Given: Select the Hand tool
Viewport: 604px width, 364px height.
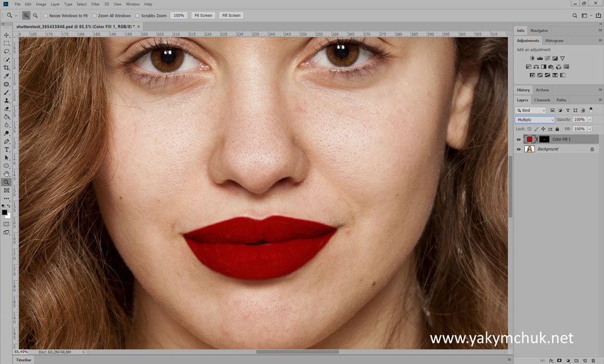Looking at the screenshot, I should tap(7, 174).
